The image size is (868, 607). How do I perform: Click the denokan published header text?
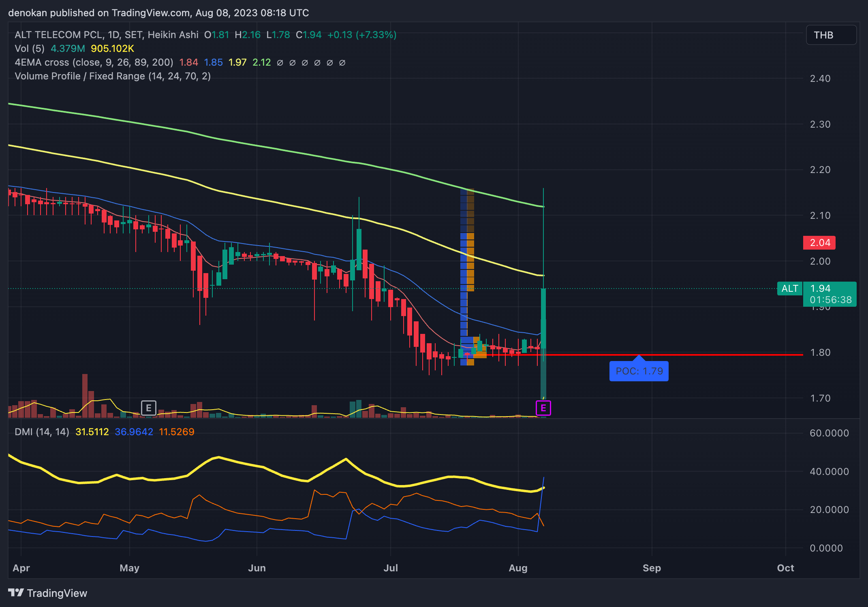(158, 13)
